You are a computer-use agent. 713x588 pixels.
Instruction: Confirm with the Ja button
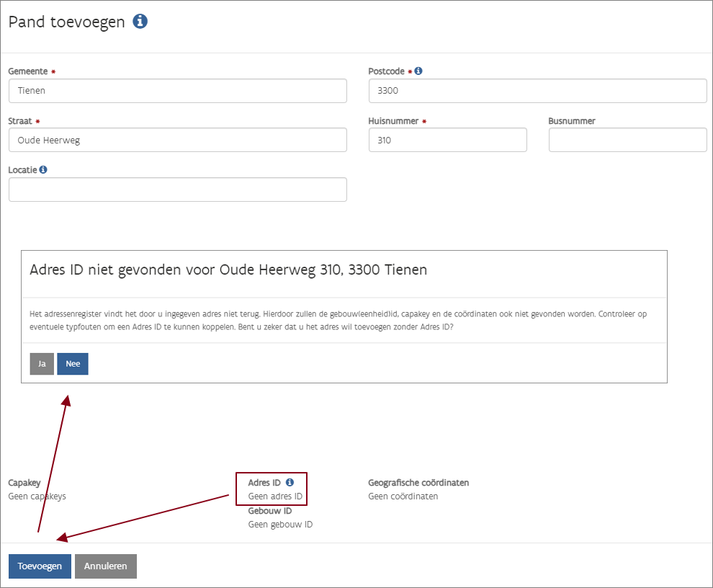[x=42, y=364]
